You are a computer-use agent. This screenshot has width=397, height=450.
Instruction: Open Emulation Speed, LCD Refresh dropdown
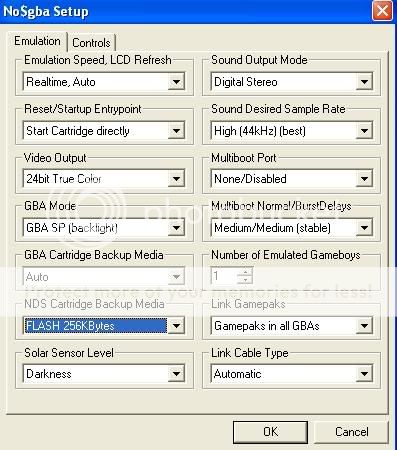[104, 81]
